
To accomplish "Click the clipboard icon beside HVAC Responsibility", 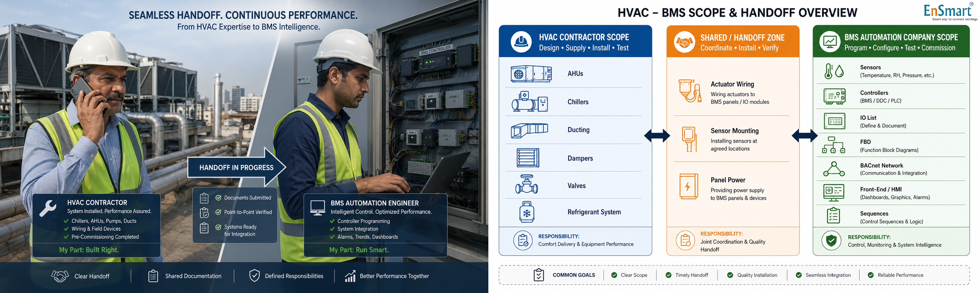I will (x=523, y=240).
